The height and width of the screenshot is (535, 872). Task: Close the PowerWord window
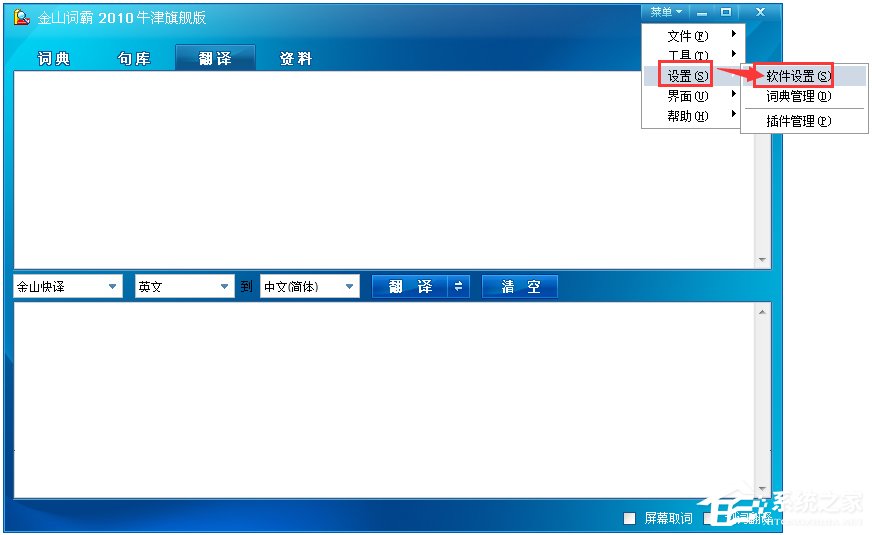coord(760,12)
